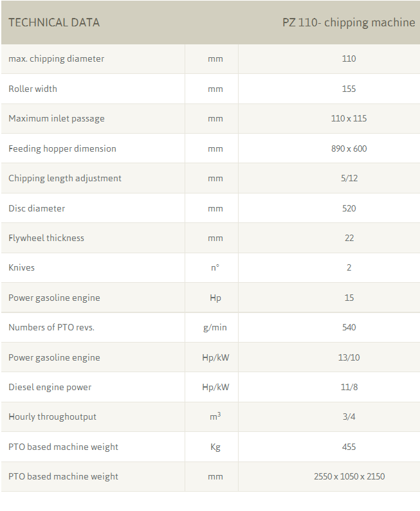Click the g/min unit cell
Screen dimensions: 420x511
215,327
